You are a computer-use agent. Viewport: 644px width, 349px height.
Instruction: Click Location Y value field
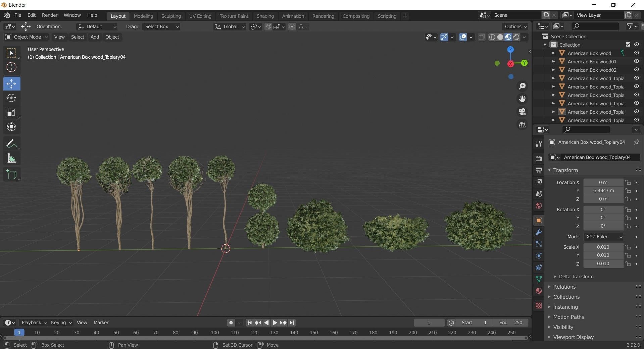603,191
